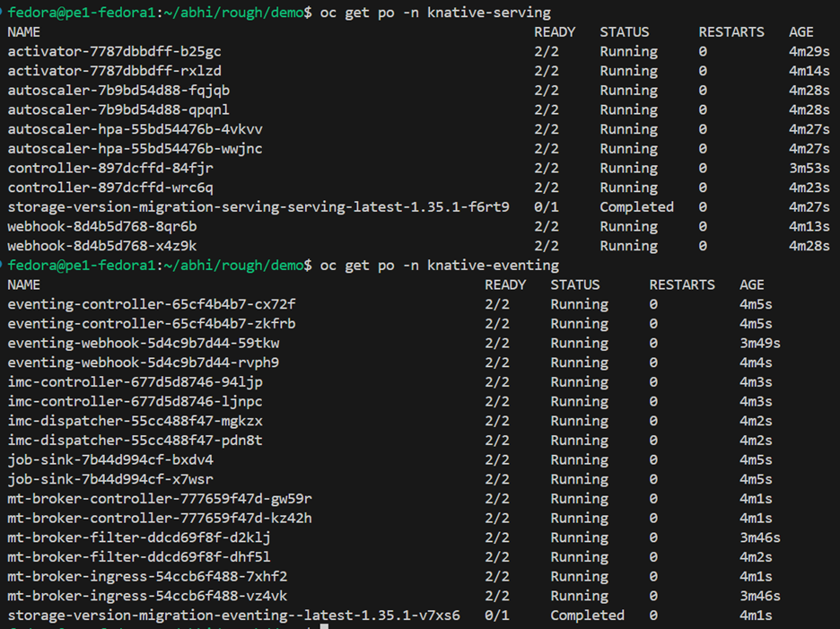Click Running status of job-sink bxdv4 pod
Image resolution: width=840 pixels, height=629 pixels.
click(579, 459)
